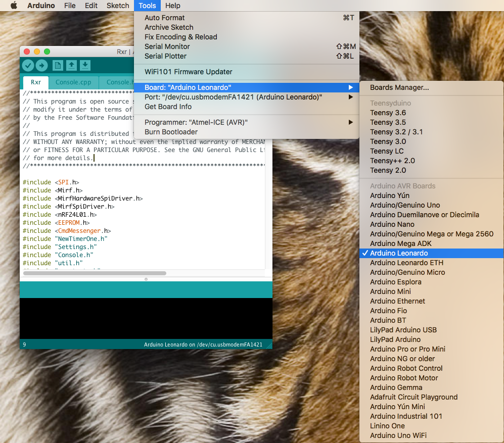Viewport: 504px width, 443px height.
Task: Select Teensy 3.2 / 3.1 board
Action: pyautogui.click(x=432, y=132)
